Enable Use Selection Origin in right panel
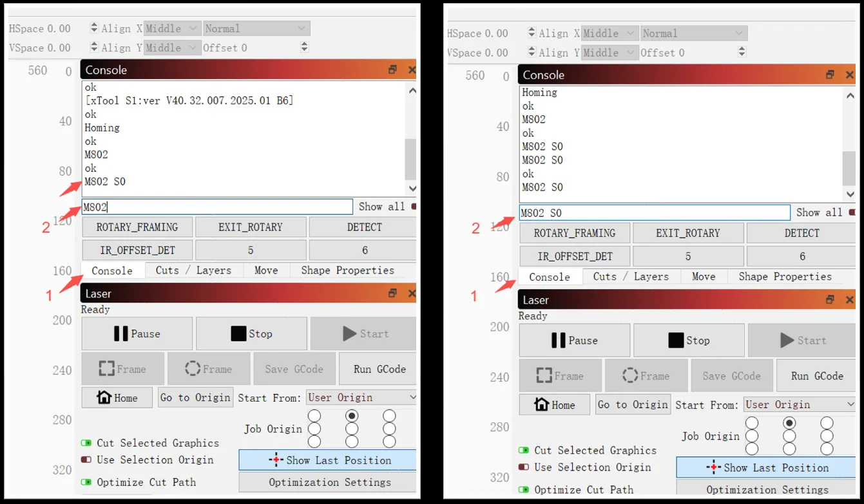The height and width of the screenshot is (504, 864). (x=524, y=467)
